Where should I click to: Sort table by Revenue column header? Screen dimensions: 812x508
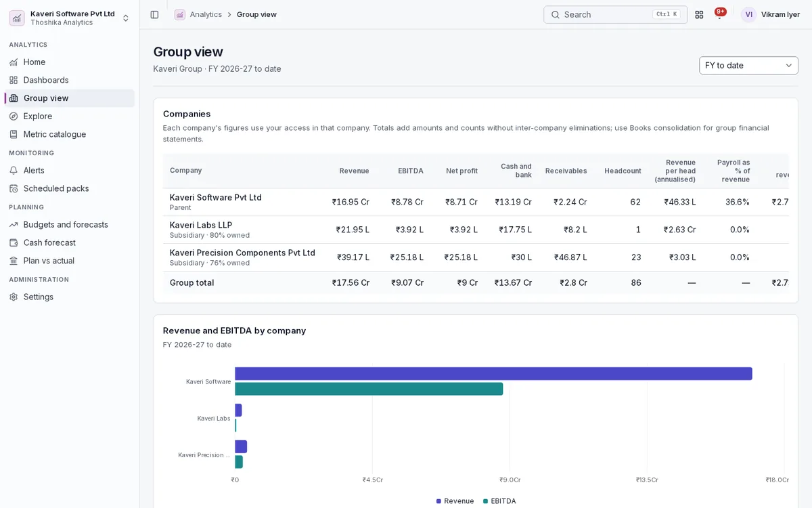coord(355,171)
